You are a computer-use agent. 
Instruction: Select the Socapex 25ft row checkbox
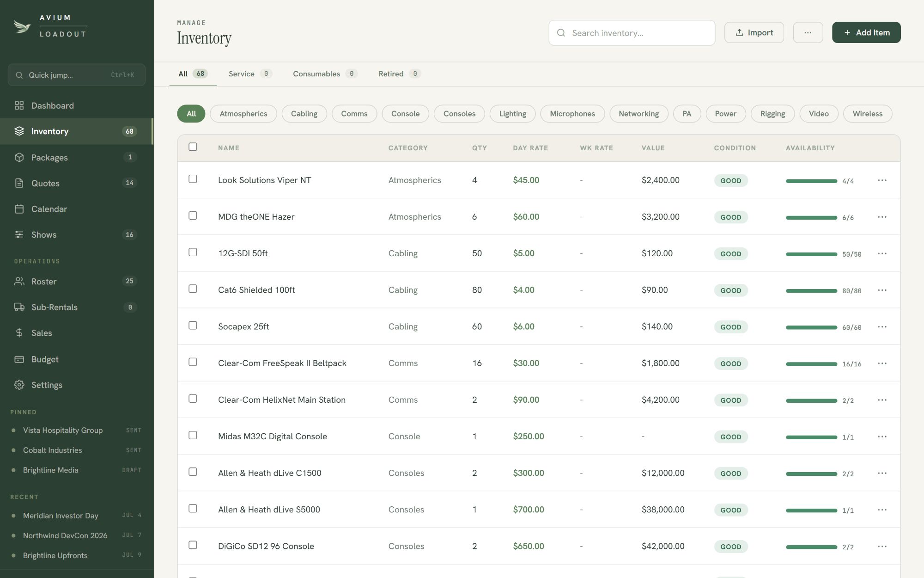point(193,326)
